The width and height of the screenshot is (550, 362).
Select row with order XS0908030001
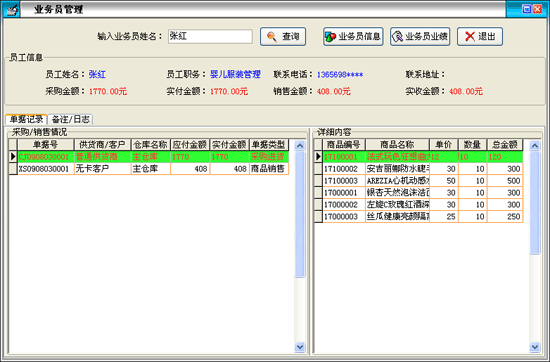point(153,169)
